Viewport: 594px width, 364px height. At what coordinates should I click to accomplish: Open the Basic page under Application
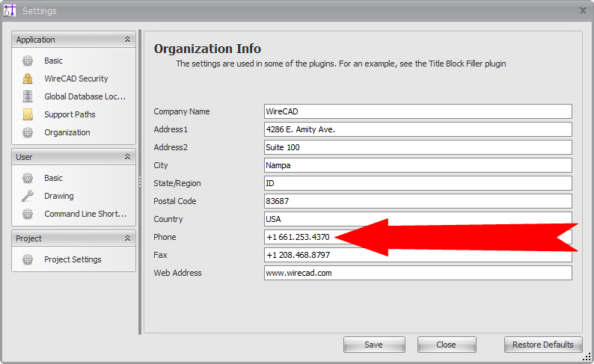(53, 61)
